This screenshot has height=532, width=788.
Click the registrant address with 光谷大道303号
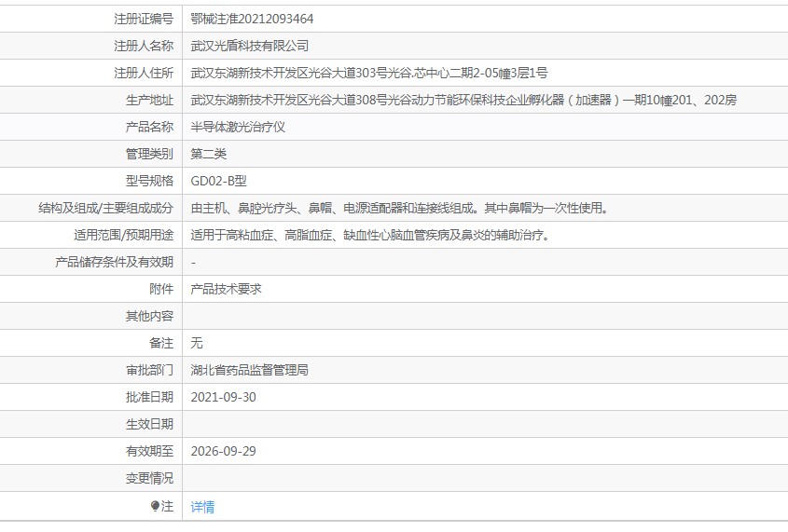pyautogui.click(x=369, y=74)
